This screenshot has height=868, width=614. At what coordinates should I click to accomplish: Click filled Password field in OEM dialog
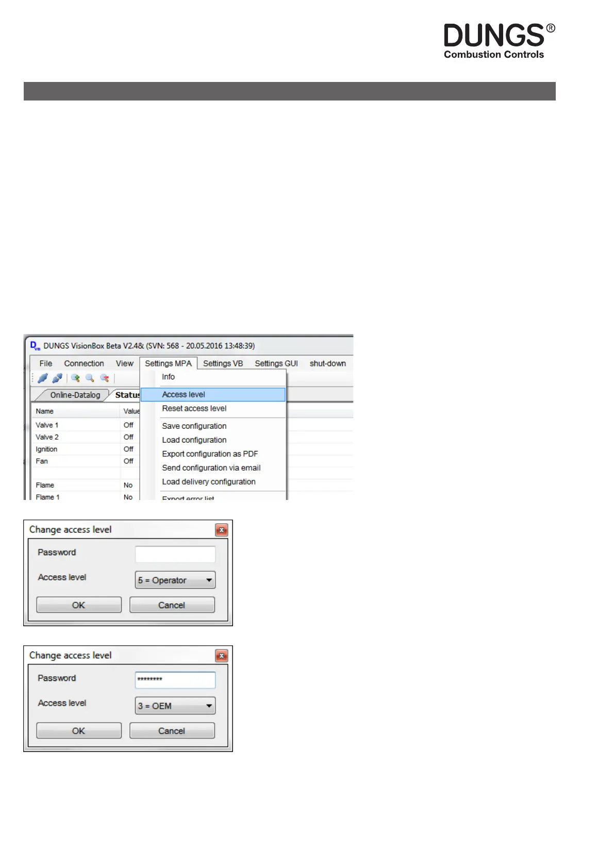[x=175, y=680]
